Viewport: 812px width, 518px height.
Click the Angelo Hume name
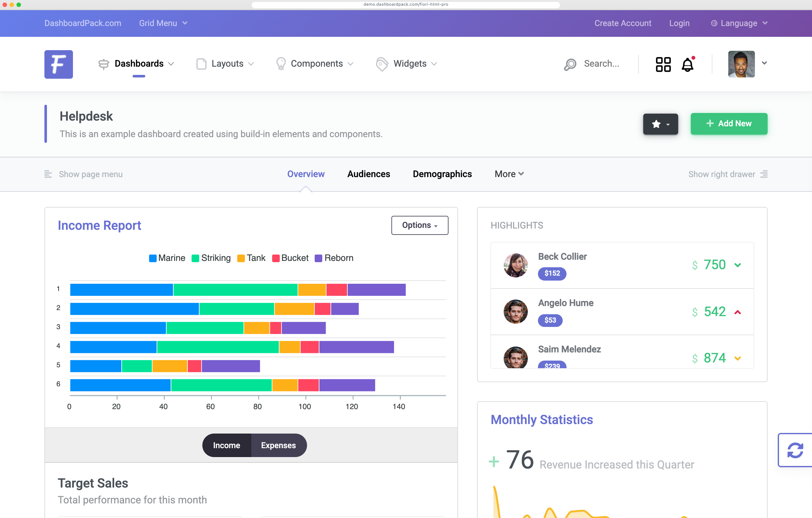coord(566,303)
